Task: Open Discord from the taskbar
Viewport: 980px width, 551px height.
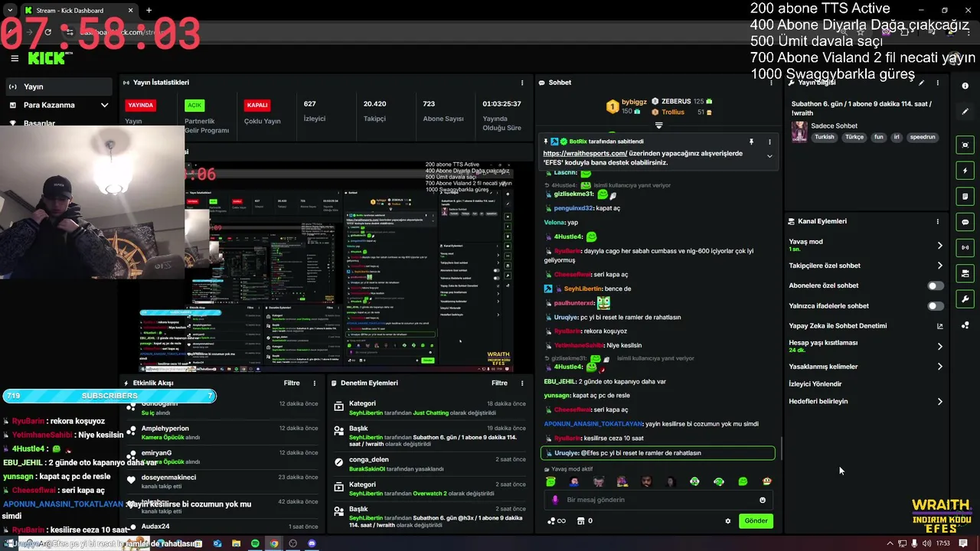Action: [x=312, y=543]
